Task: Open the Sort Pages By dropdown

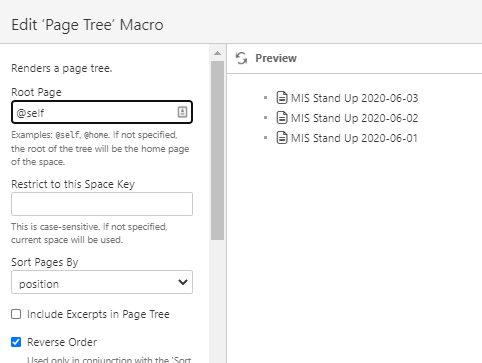Action: pos(102,282)
